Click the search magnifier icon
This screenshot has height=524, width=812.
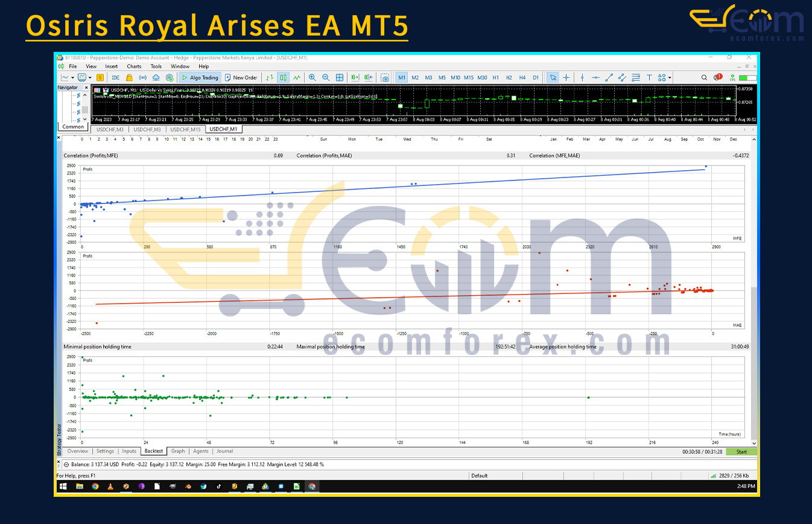point(704,77)
